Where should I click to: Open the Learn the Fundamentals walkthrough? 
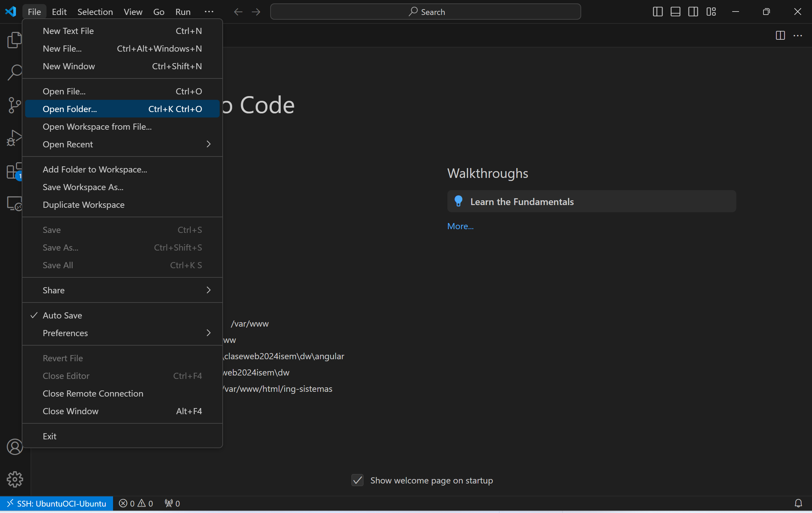591,201
